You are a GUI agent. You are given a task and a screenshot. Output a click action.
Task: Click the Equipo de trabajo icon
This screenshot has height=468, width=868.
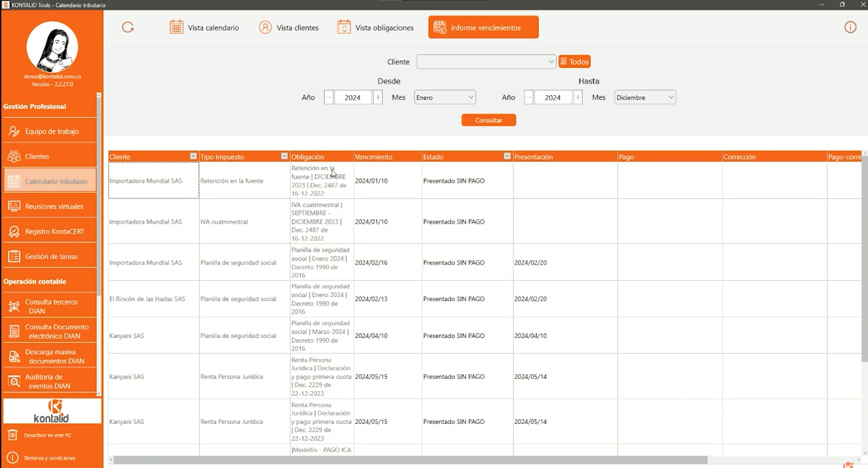[14, 131]
